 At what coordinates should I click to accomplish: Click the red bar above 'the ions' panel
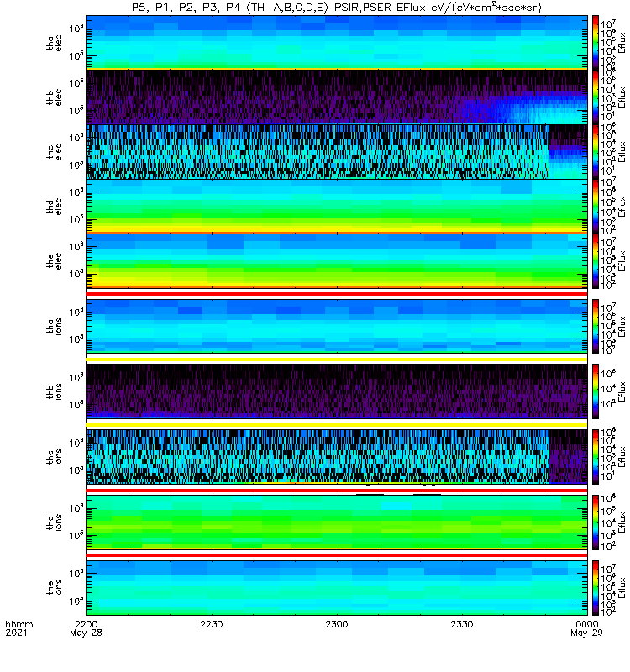pos(337,555)
